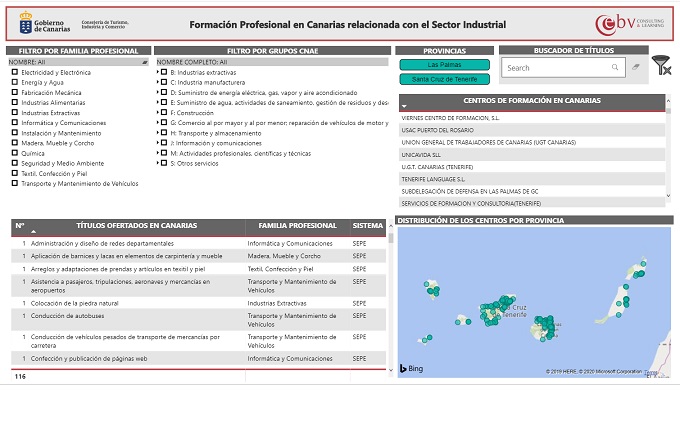Check the Instalación y Mantenimiento checkbox

point(15,133)
